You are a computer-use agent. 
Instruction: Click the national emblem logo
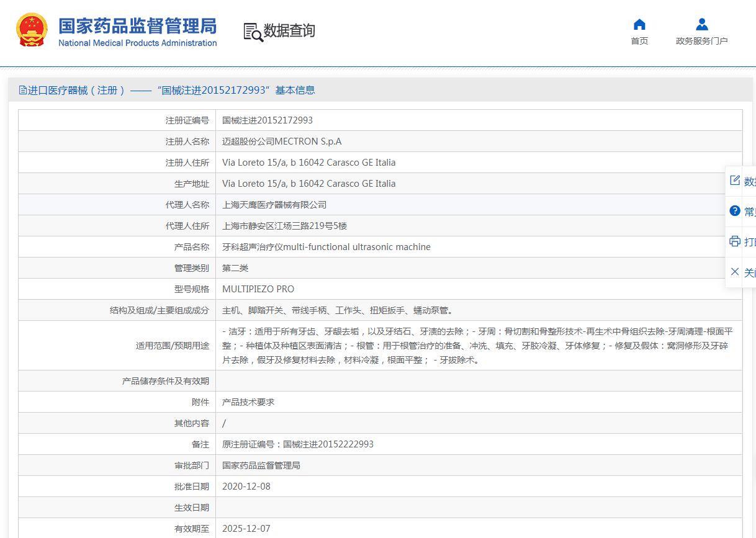32,30
